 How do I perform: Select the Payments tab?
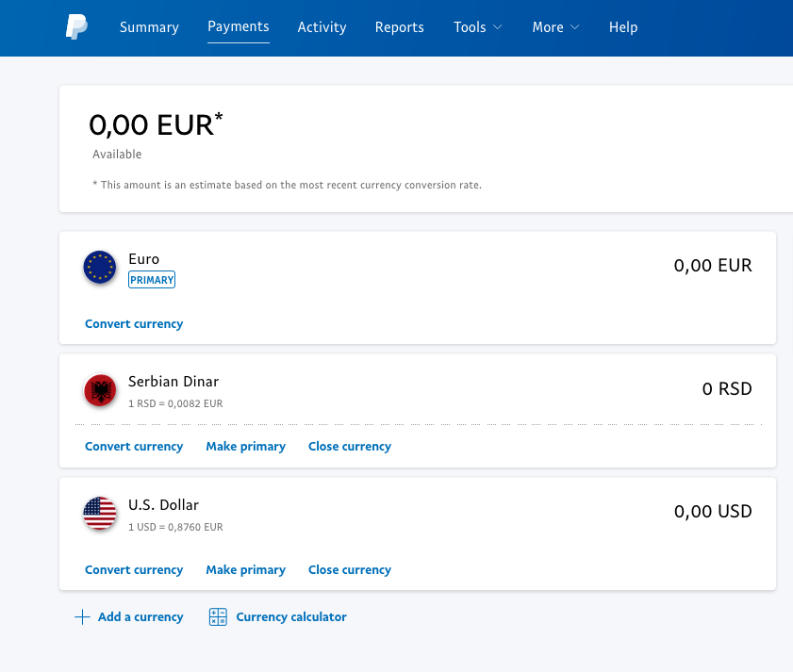(239, 26)
